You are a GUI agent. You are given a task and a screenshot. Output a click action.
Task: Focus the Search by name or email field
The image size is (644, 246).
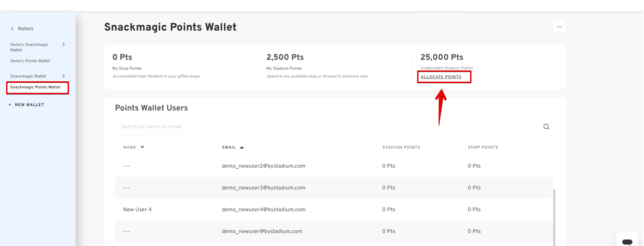pos(326,127)
